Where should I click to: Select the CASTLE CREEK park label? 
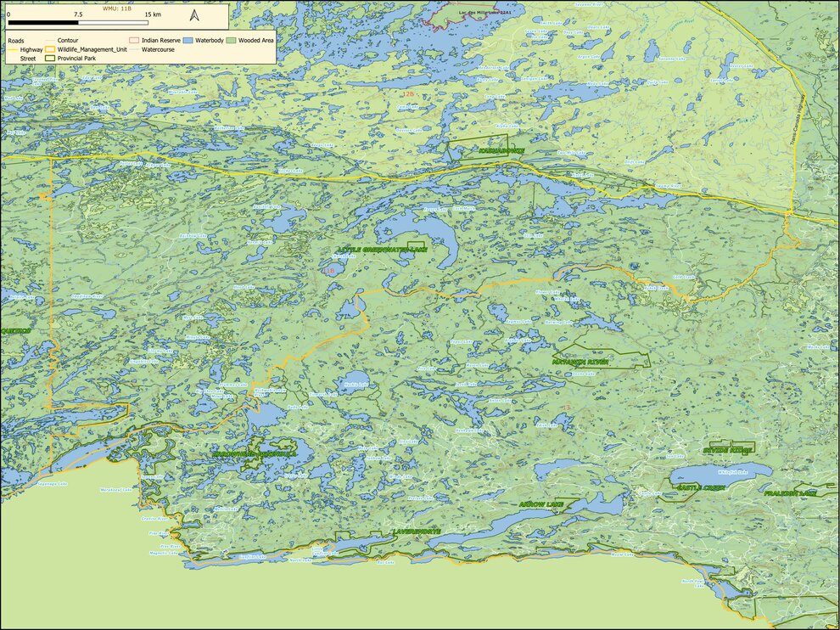click(702, 487)
